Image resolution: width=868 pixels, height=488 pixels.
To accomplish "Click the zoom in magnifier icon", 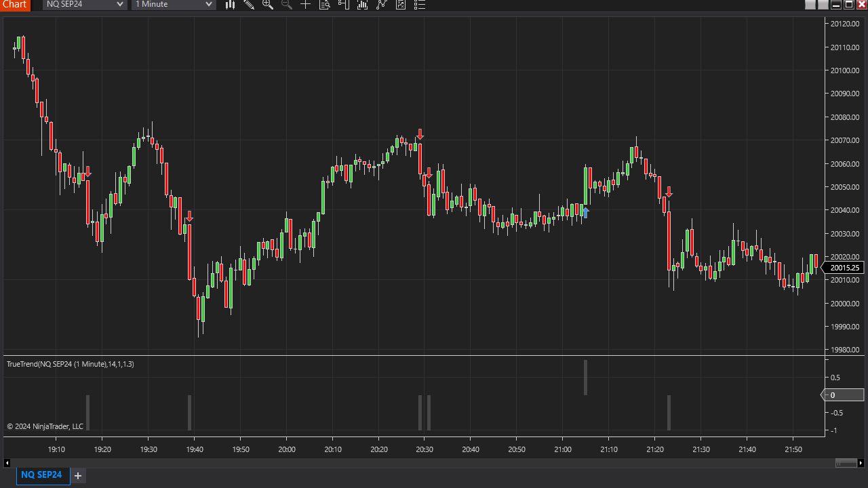I will [x=268, y=5].
